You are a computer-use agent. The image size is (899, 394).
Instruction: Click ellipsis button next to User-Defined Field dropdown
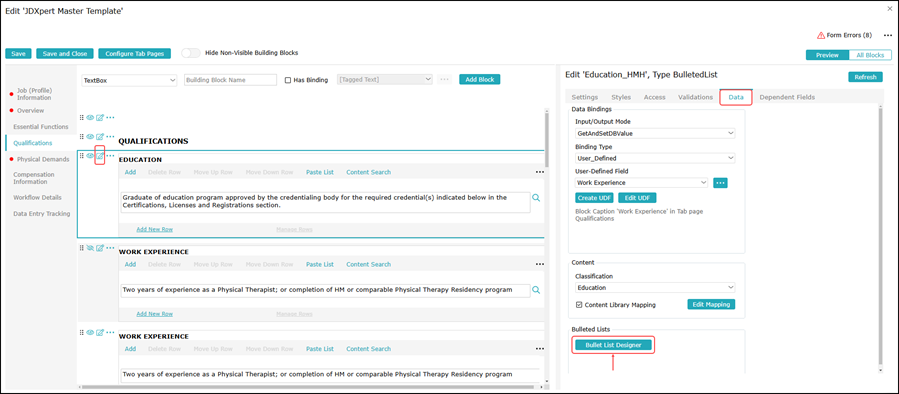tap(720, 182)
